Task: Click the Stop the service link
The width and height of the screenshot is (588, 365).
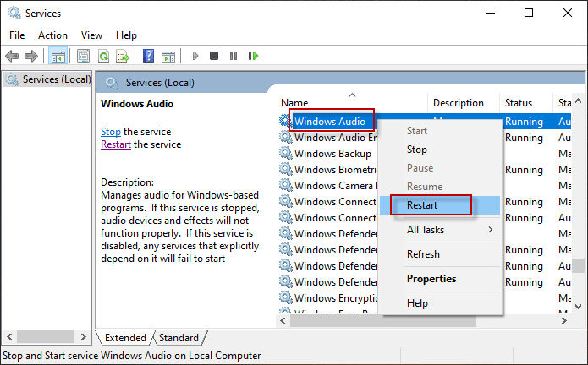Action: pos(111,132)
